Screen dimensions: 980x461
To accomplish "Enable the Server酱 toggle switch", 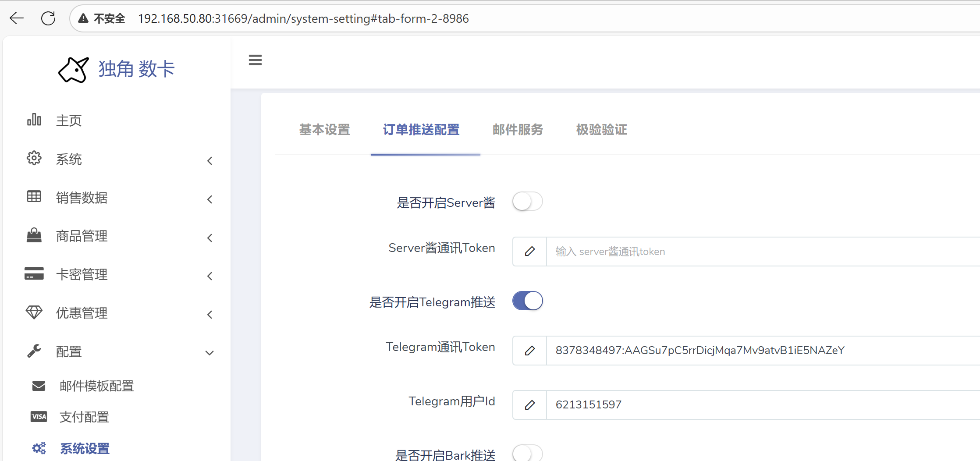I will click(x=527, y=202).
